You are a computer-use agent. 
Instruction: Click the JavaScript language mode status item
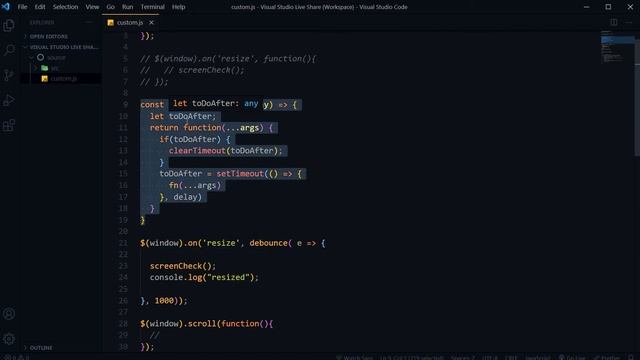(x=538, y=358)
